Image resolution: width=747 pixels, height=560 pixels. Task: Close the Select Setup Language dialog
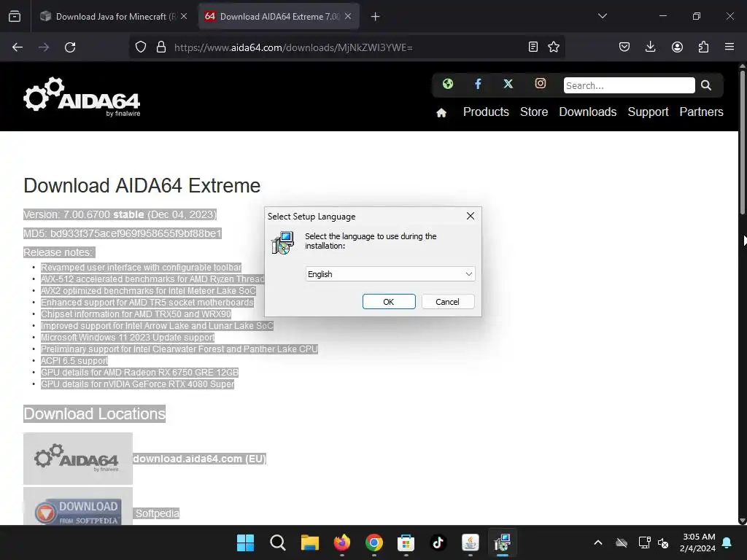tap(471, 216)
